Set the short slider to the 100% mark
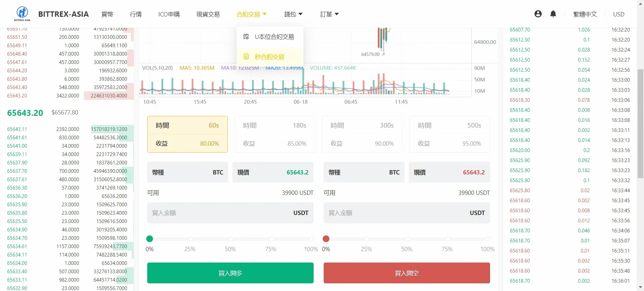The height and width of the screenshot is (291, 644). point(488,239)
